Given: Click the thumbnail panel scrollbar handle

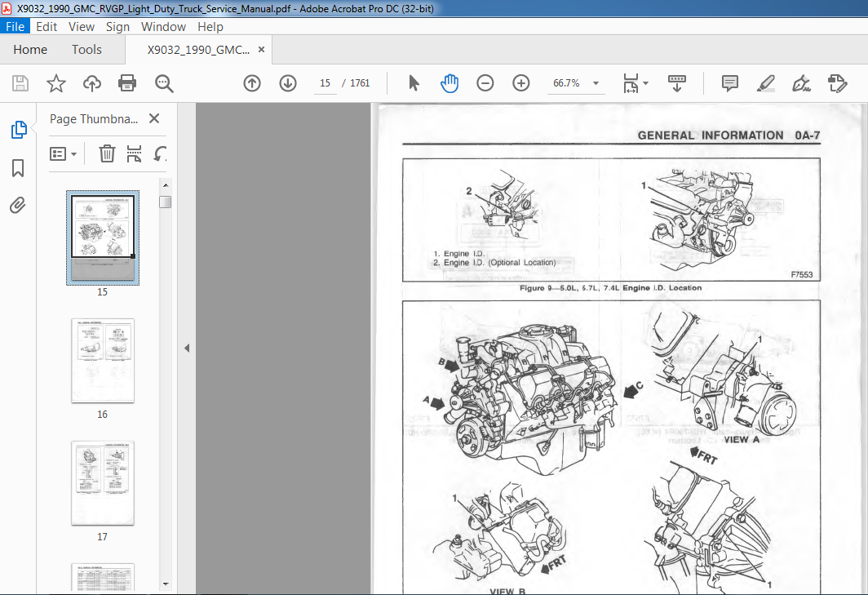Looking at the screenshot, I should 165,202.
